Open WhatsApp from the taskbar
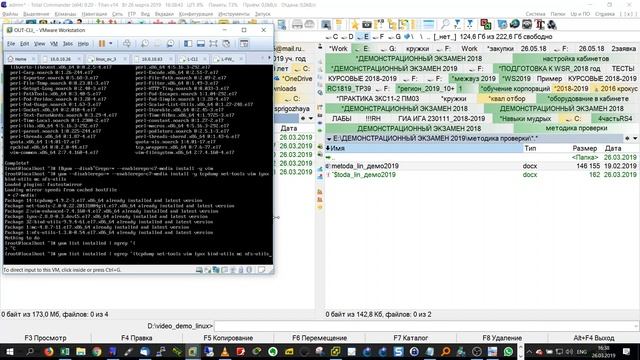Image resolution: width=640 pixels, height=360 pixels. [x=508, y=351]
